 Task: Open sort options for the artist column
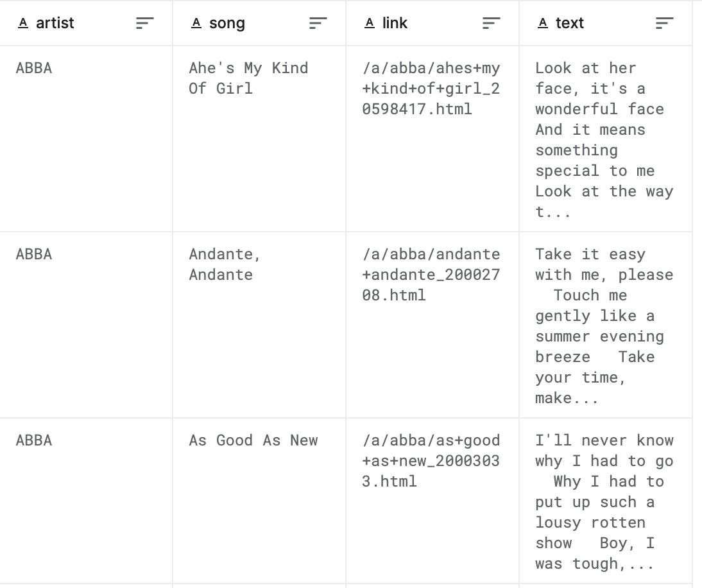click(144, 22)
